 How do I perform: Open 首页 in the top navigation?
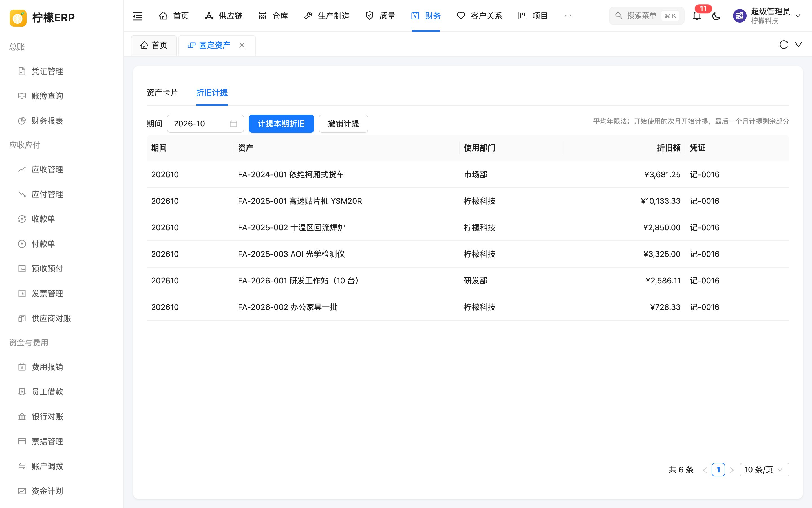pyautogui.click(x=173, y=16)
